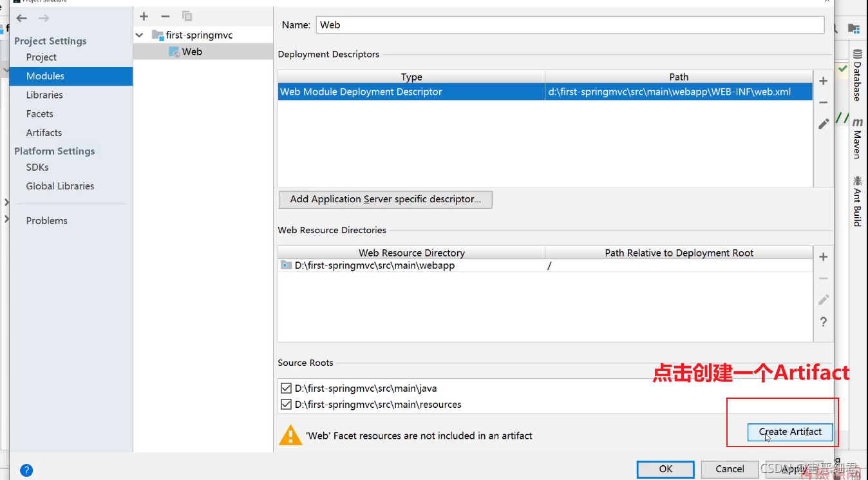Remove the web resource directory with minus icon

pos(823,278)
